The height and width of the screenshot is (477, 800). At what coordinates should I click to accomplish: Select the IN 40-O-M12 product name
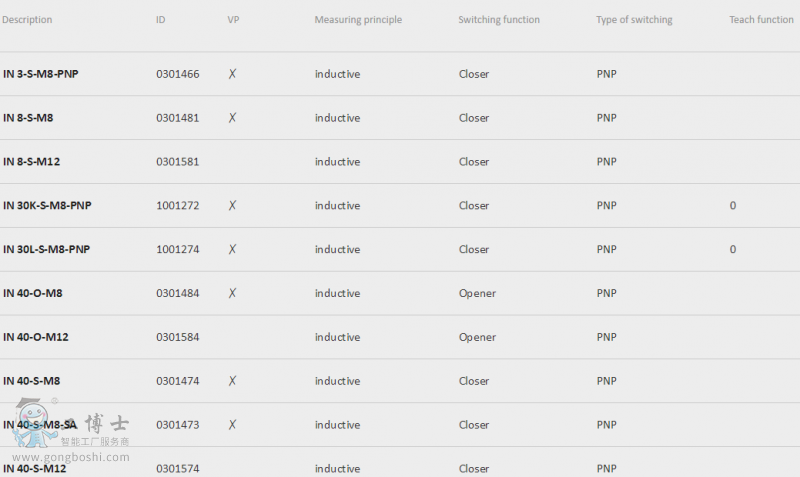[x=36, y=337]
